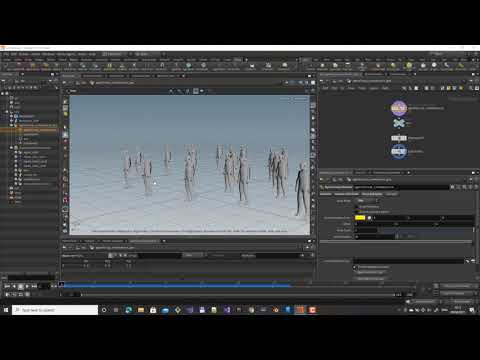The width and height of the screenshot is (480, 360).
Task: Click the blue playbar timeline track
Action: pyautogui.click(x=177, y=285)
